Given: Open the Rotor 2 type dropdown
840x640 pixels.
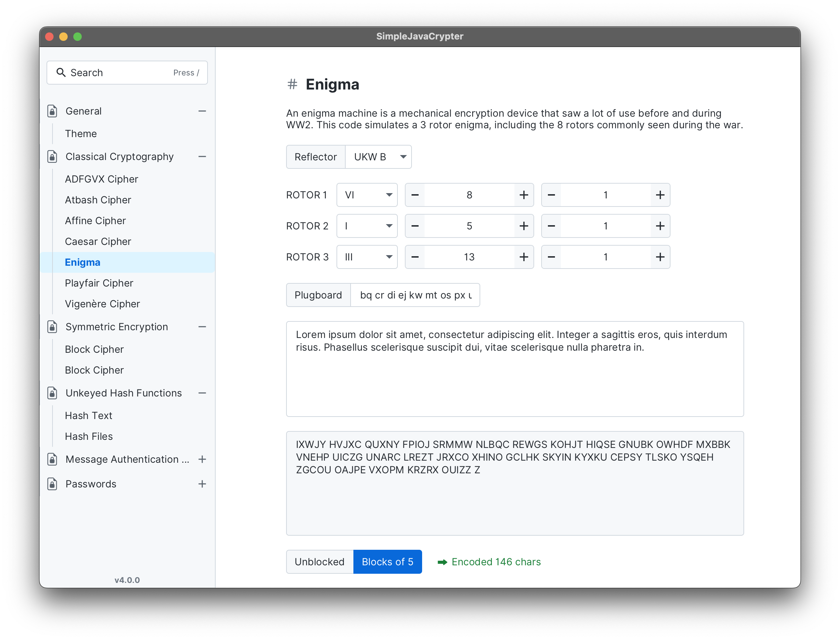Looking at the screenshot, I should 367,226.
